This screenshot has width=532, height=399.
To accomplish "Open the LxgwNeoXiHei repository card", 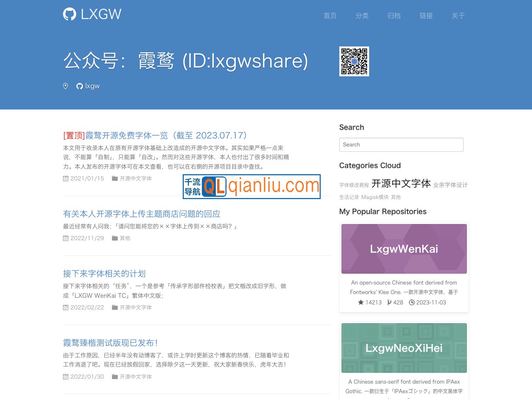I will click(x=404, y=348).
